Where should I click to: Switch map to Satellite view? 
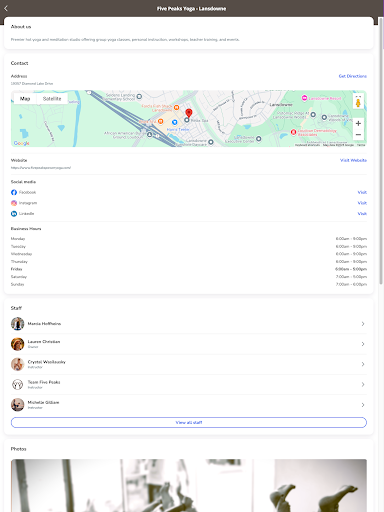tap(52, 99)
